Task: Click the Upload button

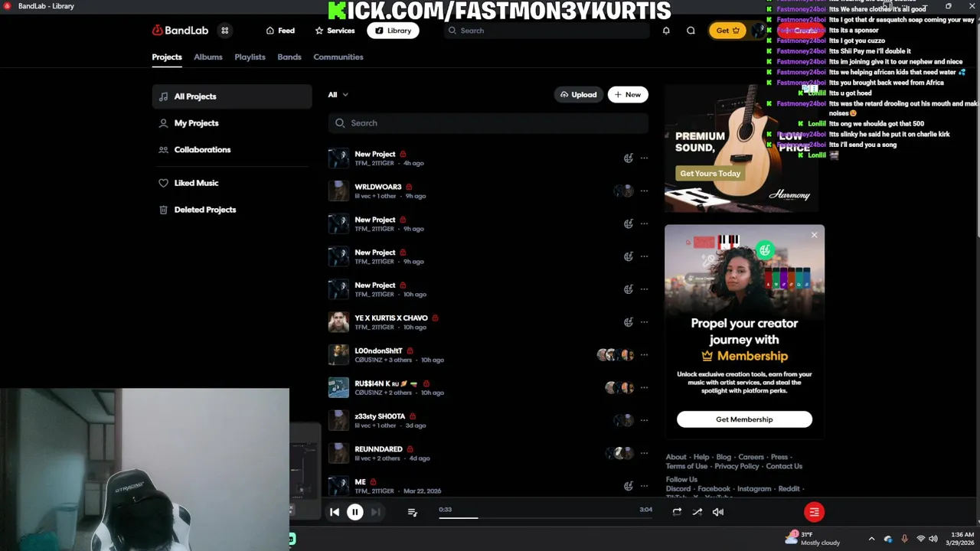Action: 579,95
